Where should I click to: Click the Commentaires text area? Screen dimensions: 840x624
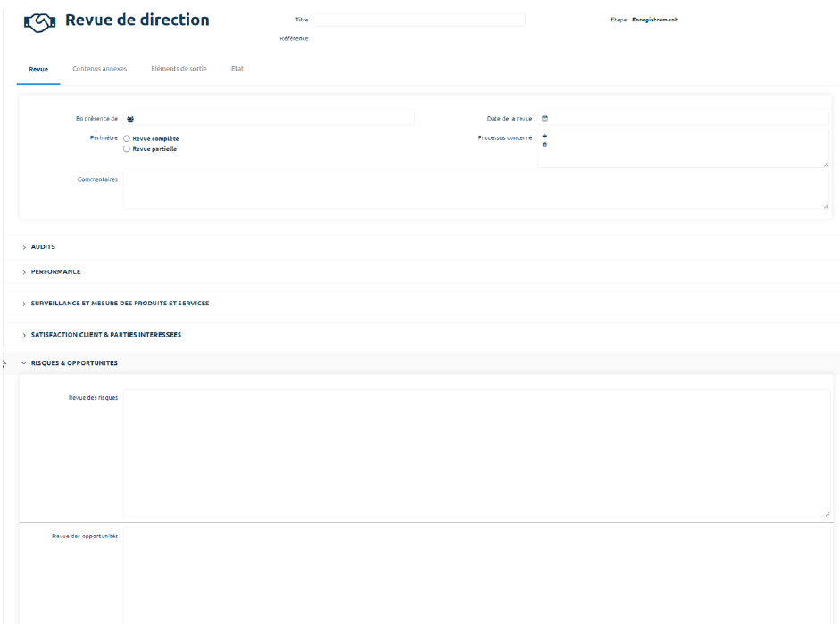473,189
